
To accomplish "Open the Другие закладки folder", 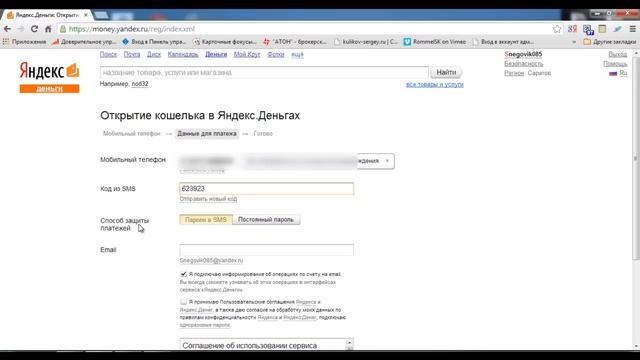I will (610, 42).
